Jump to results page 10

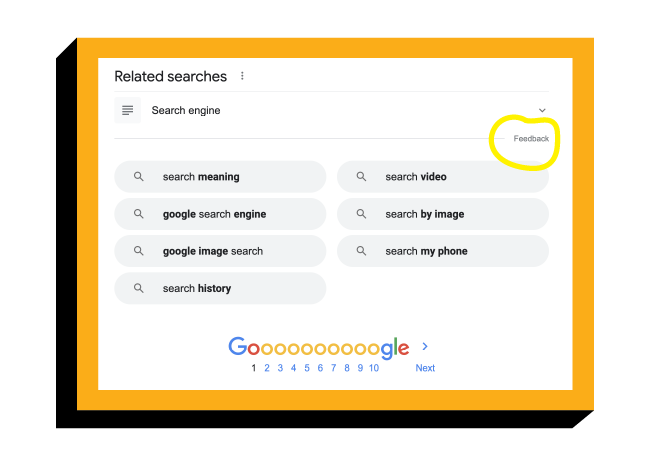(x=373, y=368)
